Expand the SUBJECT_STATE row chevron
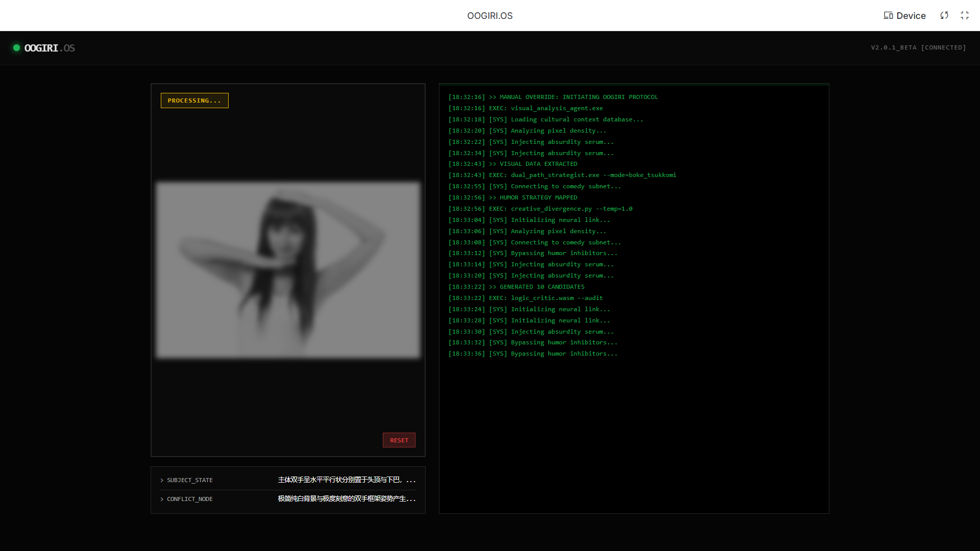 coord(162,480)
